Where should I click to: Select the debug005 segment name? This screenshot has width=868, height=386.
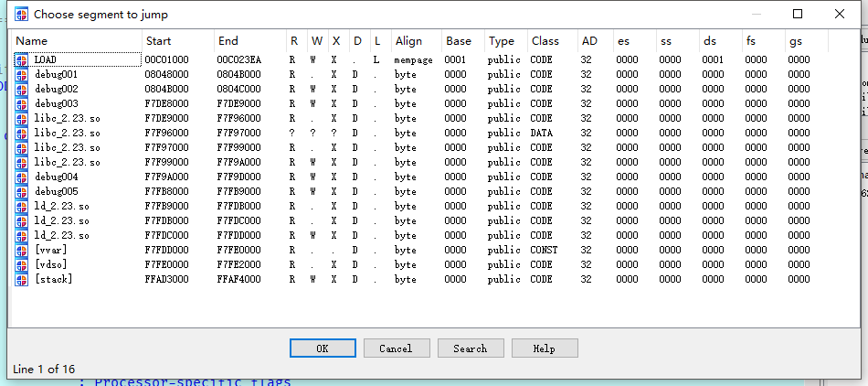click(x=56, y=191)
